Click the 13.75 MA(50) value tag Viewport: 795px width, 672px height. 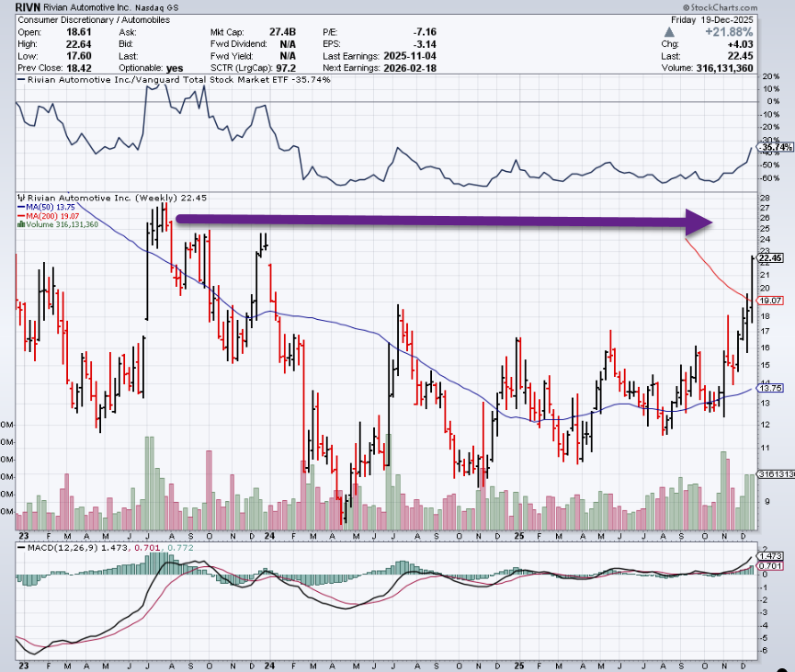pyautogui.click(x=771, y=389)
